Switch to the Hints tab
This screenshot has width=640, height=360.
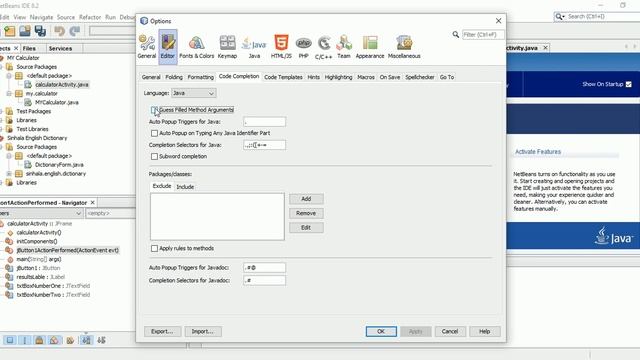(x=313, y=77)
